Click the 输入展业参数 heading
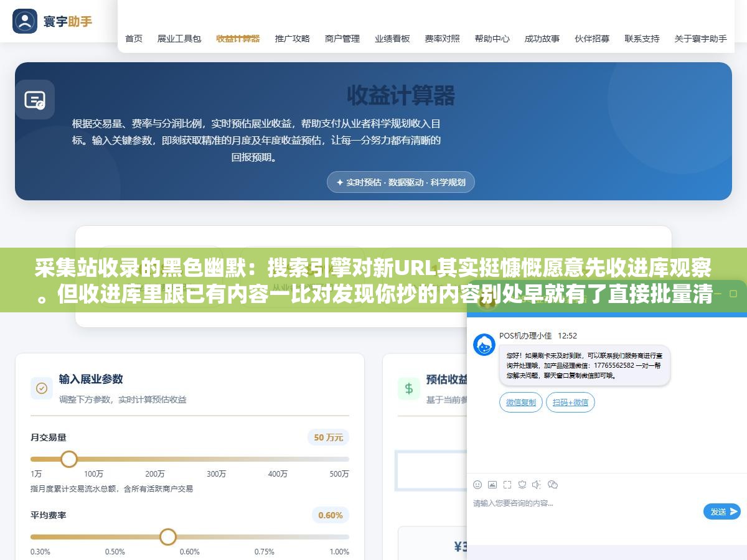 point(91,379)
